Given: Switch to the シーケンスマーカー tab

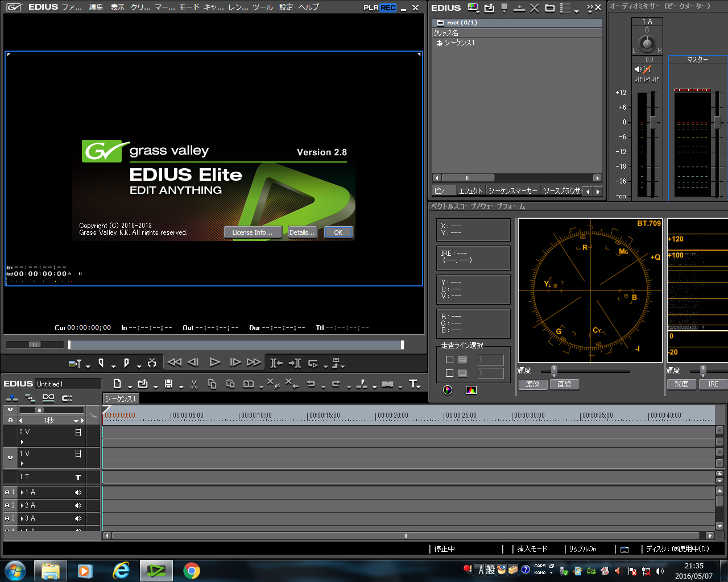Looking at the screenshot, I should click(x=512, y=191).
